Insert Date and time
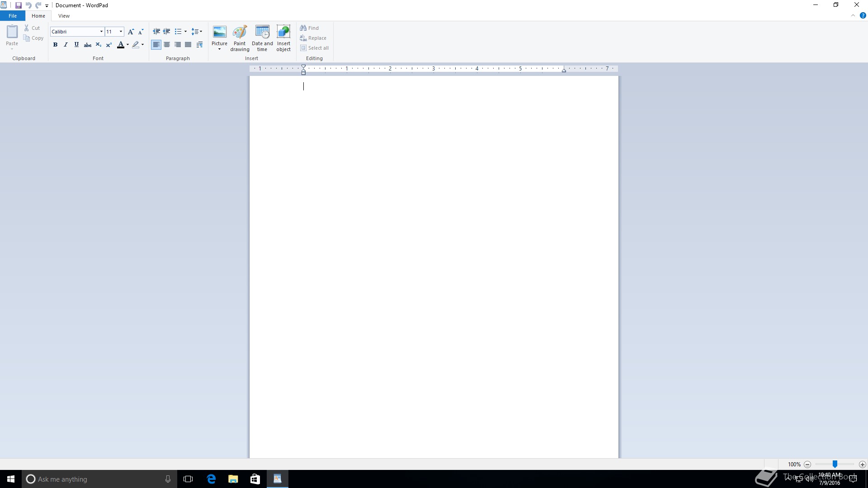 262,38
